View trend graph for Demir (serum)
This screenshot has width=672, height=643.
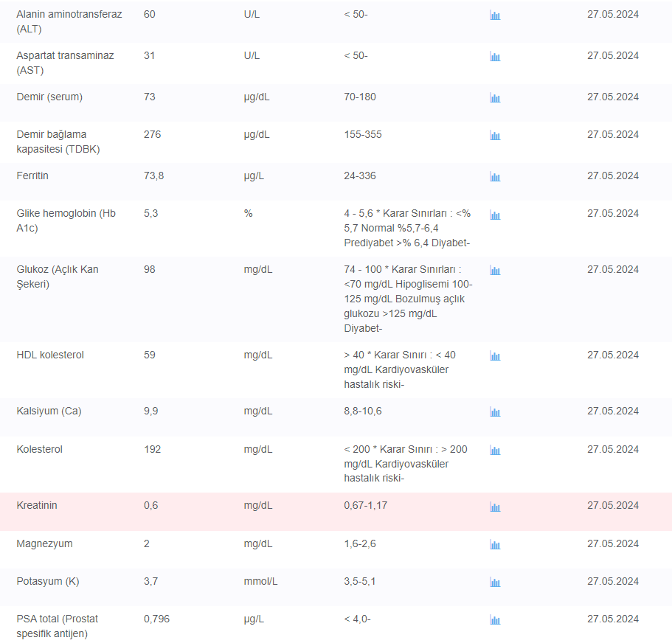[x=495, y=98]
